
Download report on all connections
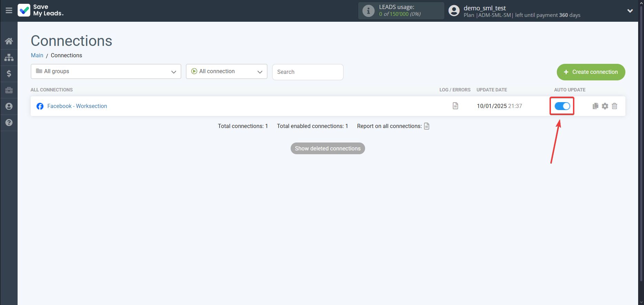pos(426,126)
